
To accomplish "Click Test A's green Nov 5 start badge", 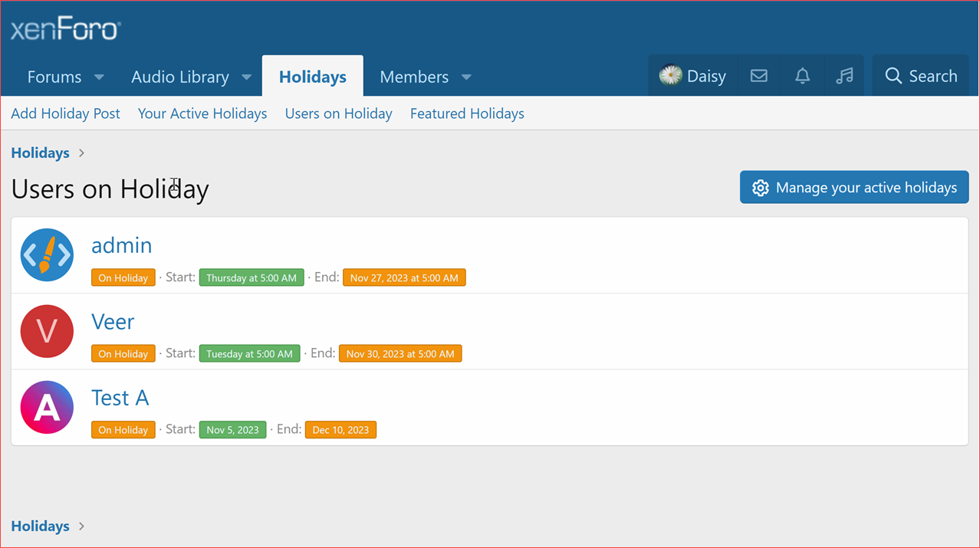I will click(232, 430).
